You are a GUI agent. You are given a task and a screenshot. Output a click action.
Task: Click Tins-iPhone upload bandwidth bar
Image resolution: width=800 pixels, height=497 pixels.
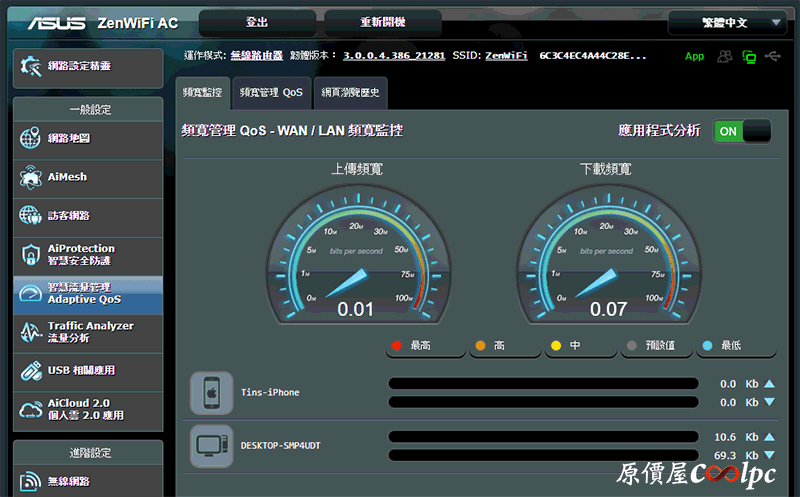pyautogui.click(x=543, y=384)
